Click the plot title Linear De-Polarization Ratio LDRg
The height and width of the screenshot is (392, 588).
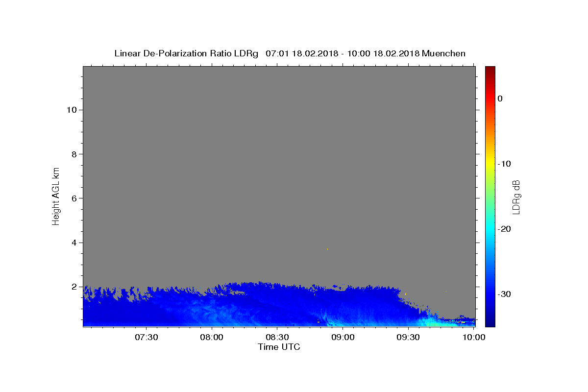[x=186, y=53]
